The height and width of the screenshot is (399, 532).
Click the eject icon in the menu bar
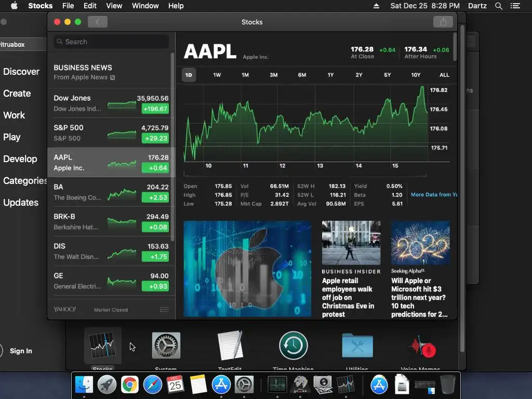pos(376,6)
